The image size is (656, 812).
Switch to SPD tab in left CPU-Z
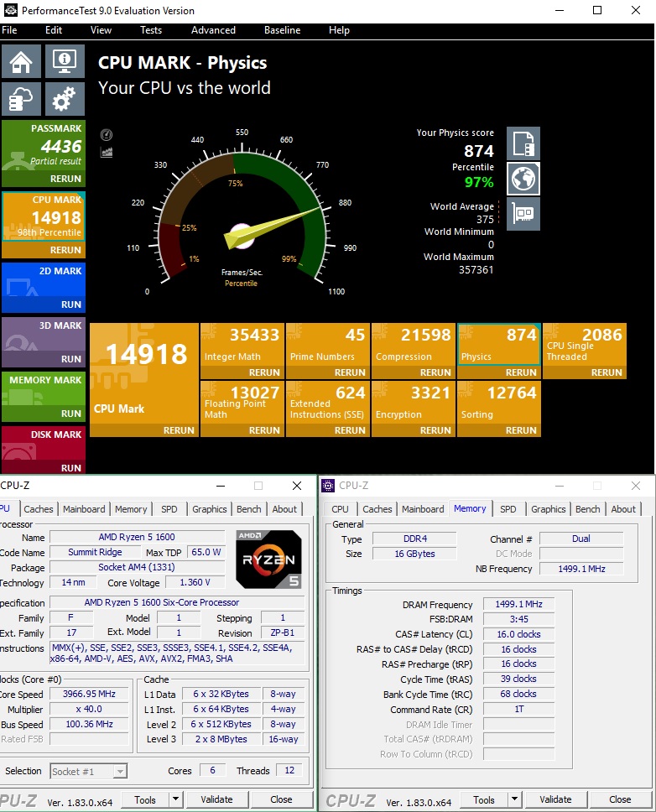click(169, 509)
